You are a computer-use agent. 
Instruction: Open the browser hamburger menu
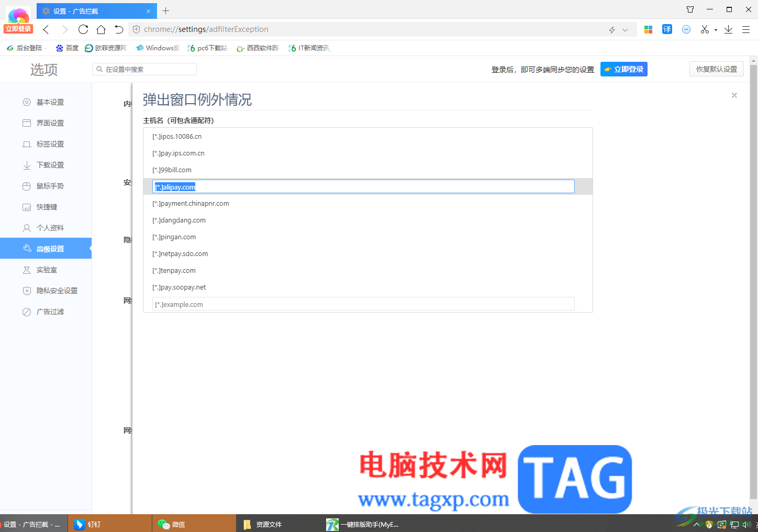[746, 29]
